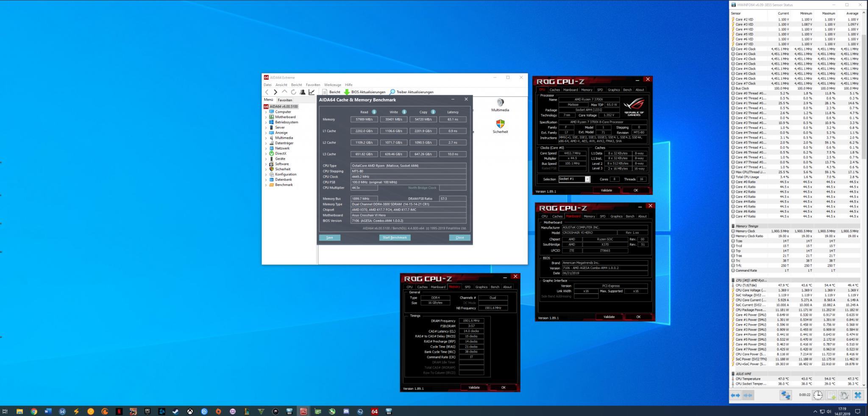Expand the Betriebssystem tree node
This screenshot has width=868, height=416.
click(266, 122)
